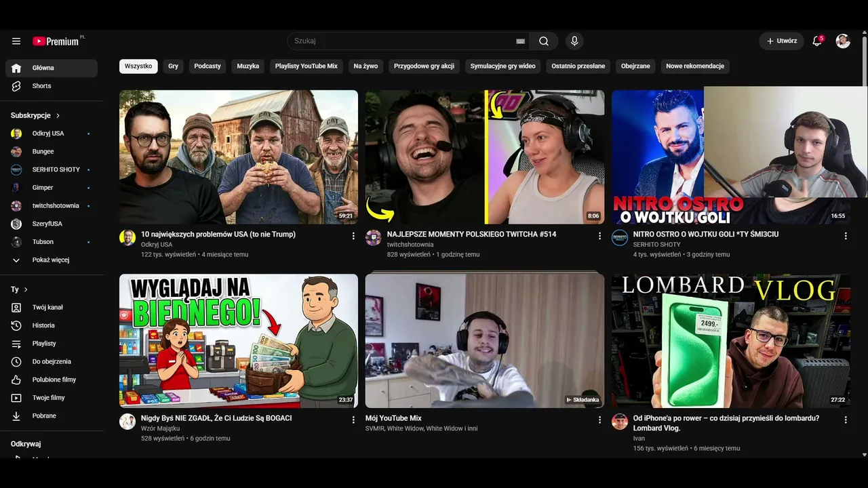Go to Główna home page
The image size is (868, 488).
[52, 68]
